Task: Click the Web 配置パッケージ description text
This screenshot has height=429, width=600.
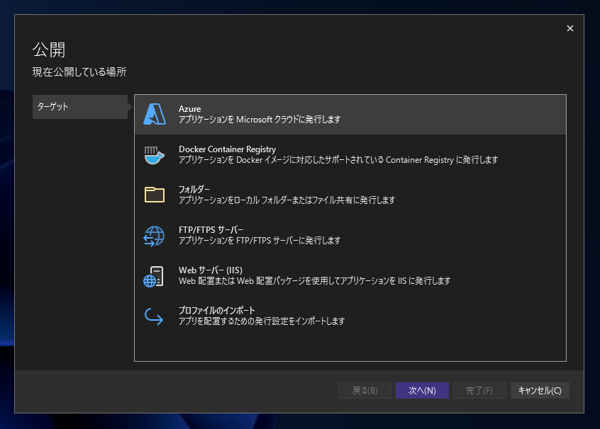Action: point(314,281)
